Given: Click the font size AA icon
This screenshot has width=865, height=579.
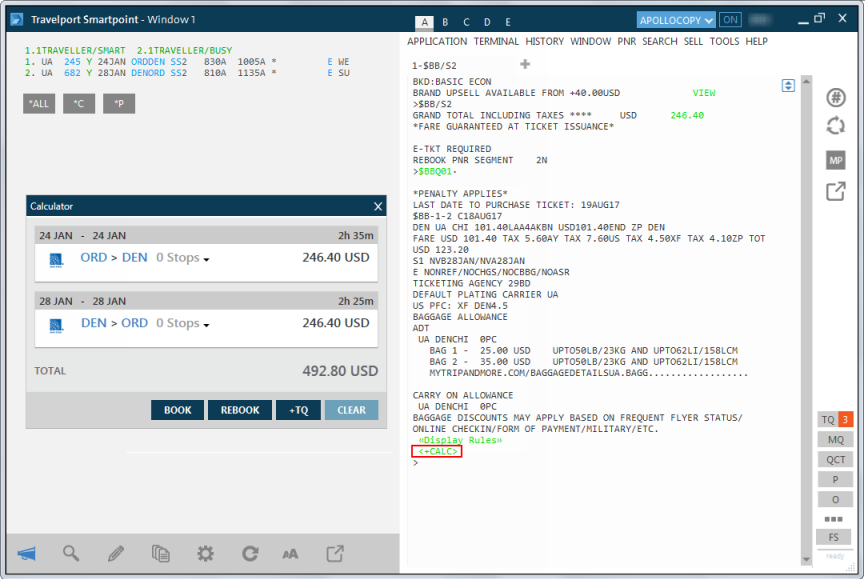Looking at the screenshot, I should (x=290, y=553).
